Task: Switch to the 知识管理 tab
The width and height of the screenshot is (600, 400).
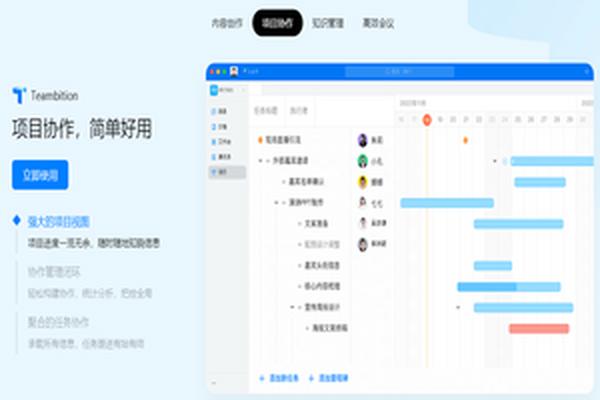Action: tap(328, 22)
